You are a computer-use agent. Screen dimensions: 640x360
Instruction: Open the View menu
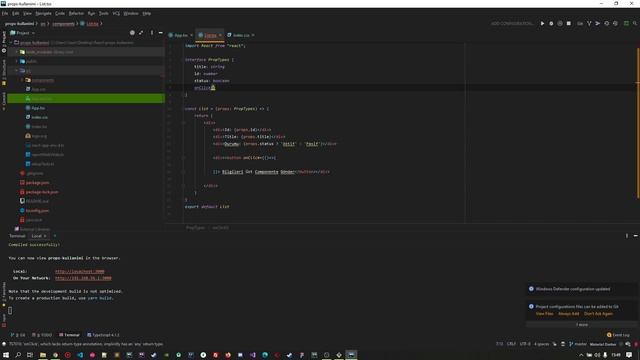pyautogui.click(x=27, y=13)
